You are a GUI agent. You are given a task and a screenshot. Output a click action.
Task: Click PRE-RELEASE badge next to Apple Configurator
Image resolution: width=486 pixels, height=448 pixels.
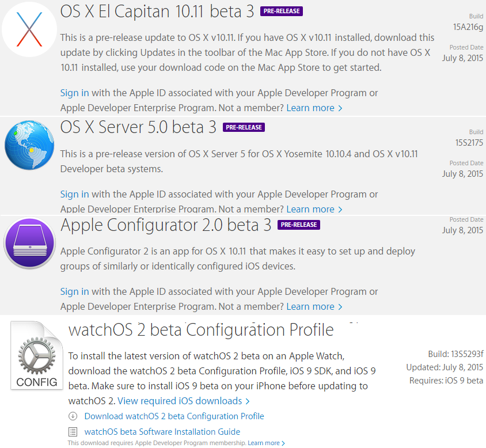pos(299,225)
